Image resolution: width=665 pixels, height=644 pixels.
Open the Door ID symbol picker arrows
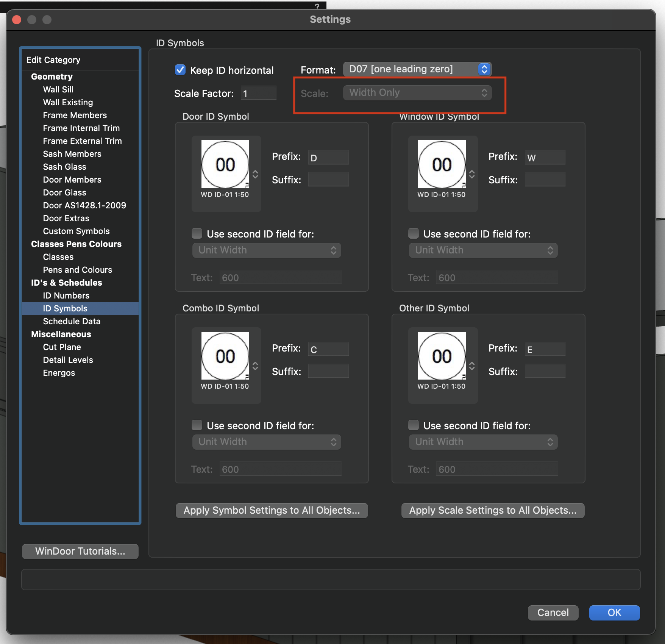255,174
